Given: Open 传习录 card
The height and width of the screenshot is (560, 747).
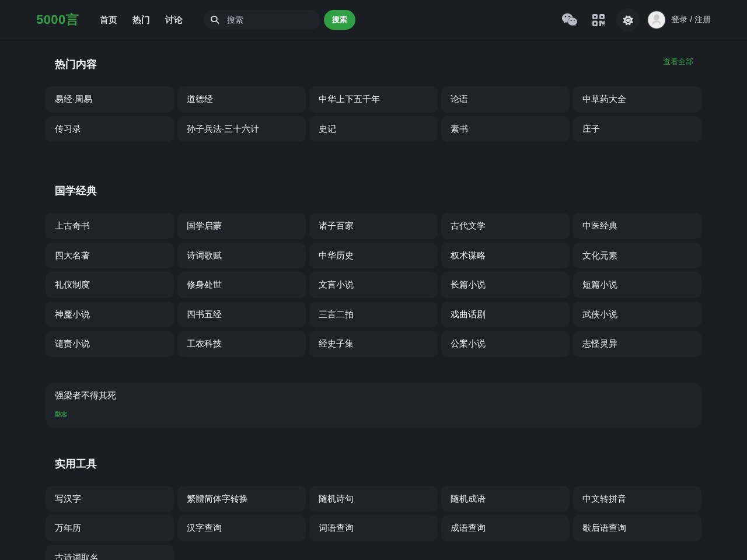Looking at the screenshot, I should point(110,129).
